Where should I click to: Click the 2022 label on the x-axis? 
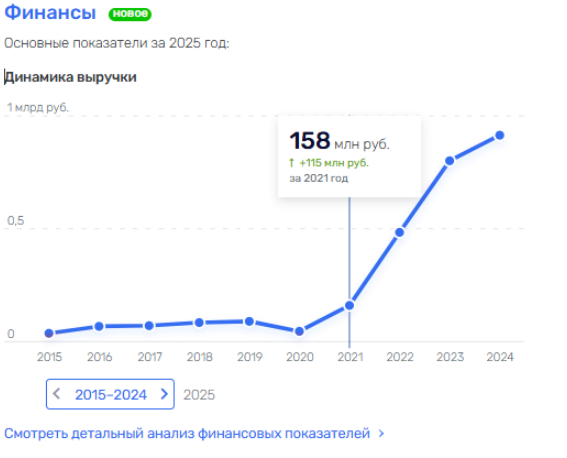pyautogui.click(x=400, y=357)
